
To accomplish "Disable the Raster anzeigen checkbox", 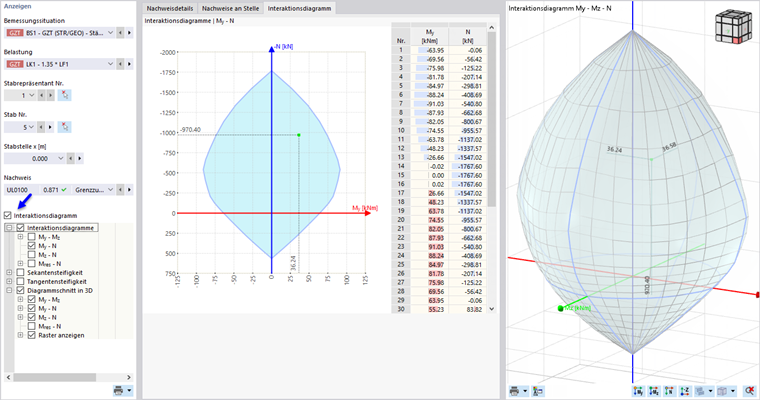I will click(x=32, y=335).
